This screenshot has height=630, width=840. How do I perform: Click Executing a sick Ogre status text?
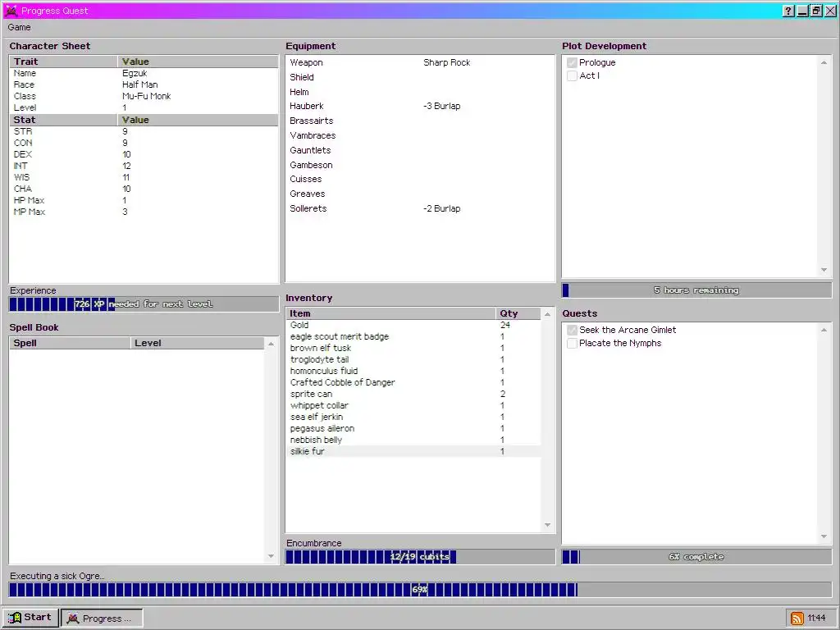point(57,577)
